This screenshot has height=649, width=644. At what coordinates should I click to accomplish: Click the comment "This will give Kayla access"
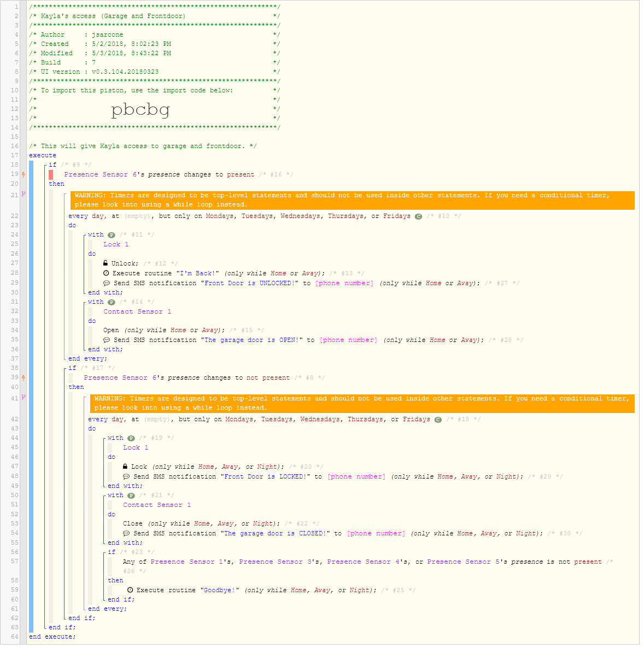pyautogui.click(x=143, y=146)
